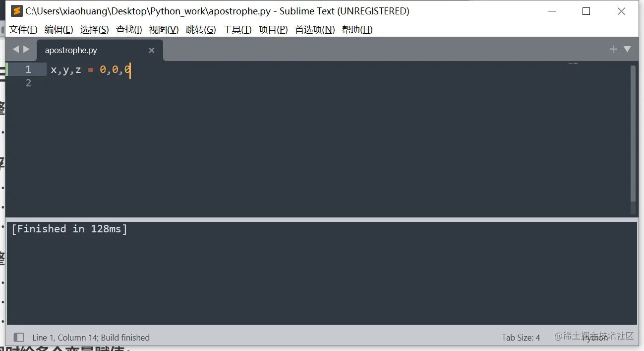This screenshot has height=351, width=644.
Task: Open the 选择(S) menu
Action: click(94, 30)
